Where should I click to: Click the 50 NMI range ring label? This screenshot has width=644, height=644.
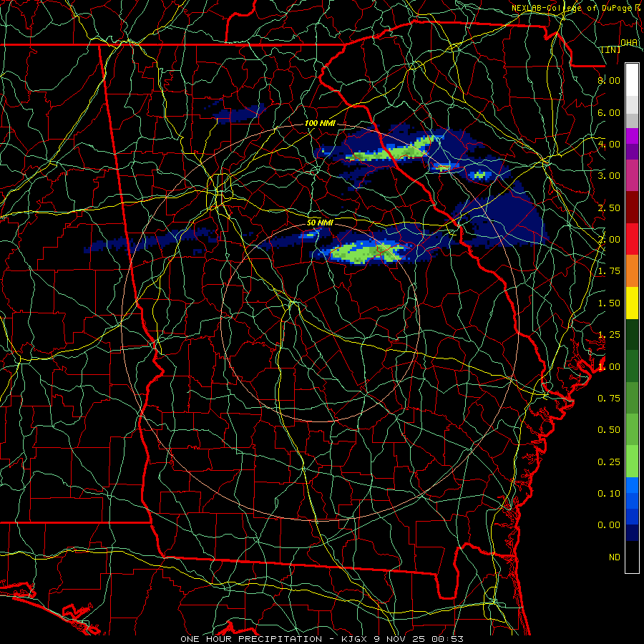click(x=320, y=223)
